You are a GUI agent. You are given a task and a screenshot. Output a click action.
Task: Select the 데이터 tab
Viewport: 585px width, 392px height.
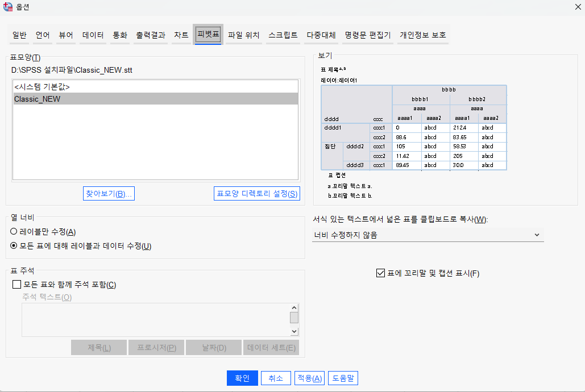[x=93, y=35]
